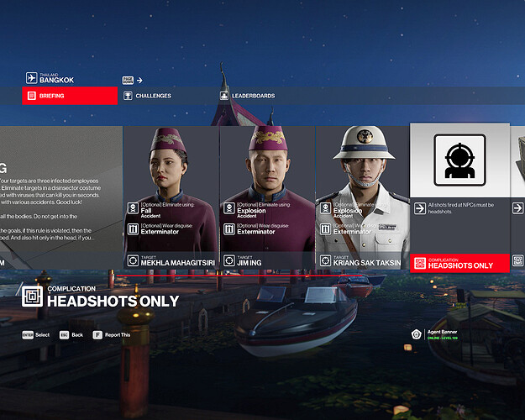The width and height of the screenshot is (525, 420).
Task: Click Mekhla's Exterminator disguise icon
Action: (x=133, y=229)
